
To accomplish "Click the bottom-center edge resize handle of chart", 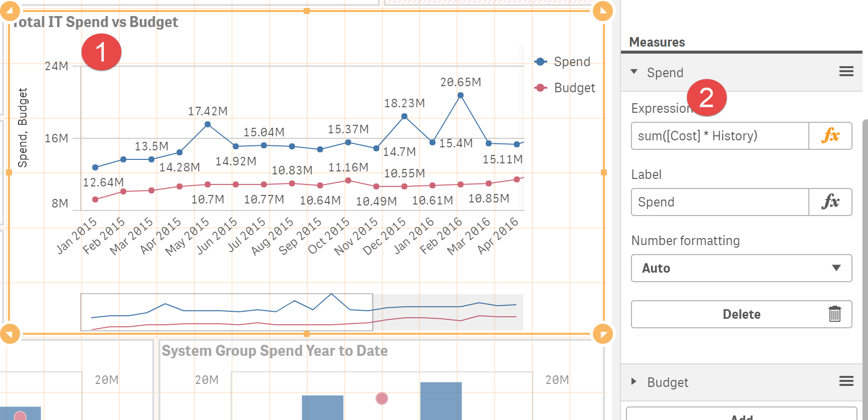I will 307,334.
